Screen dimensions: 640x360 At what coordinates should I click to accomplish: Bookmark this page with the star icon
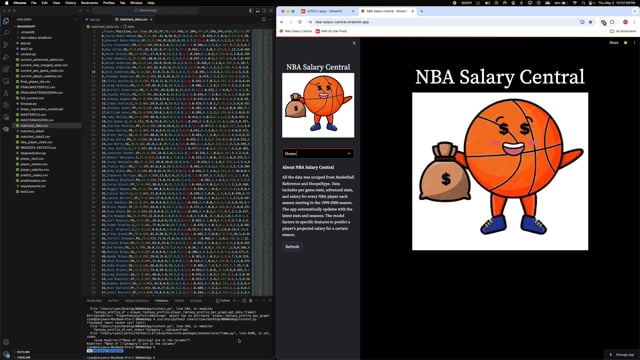coord(590,22)
